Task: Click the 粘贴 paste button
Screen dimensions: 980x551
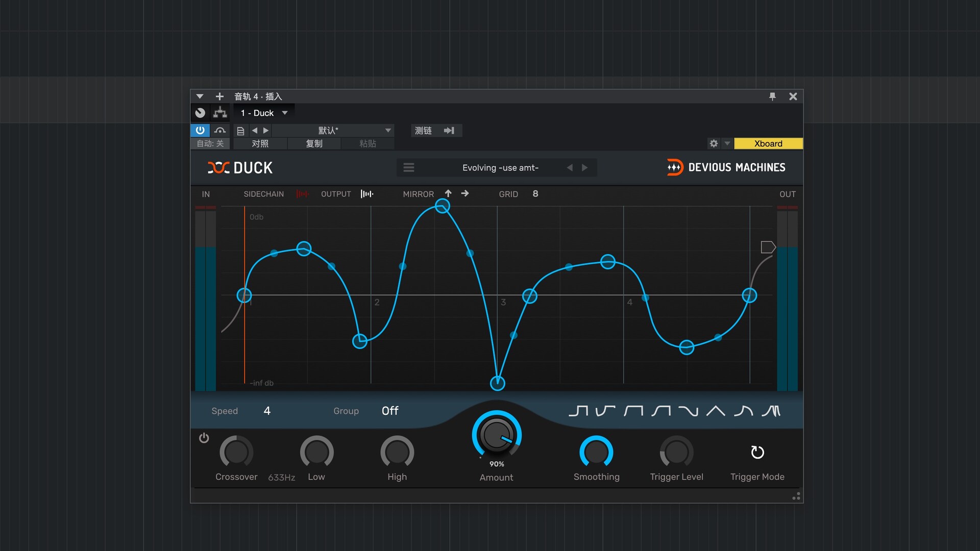Action: (x=367, y=144)
